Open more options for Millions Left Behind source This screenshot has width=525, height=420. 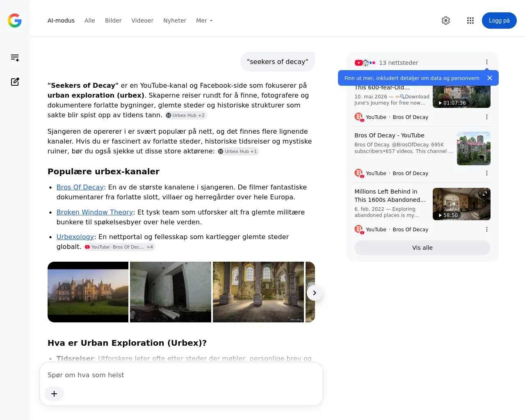pyautogui.click(x=487, y=229)
